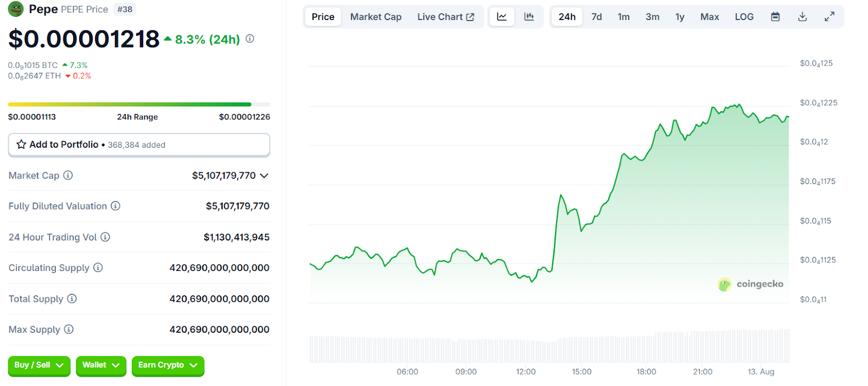
Task: Open the calendar date range picker
Action: pyautogui.click(x=775, y=17)
